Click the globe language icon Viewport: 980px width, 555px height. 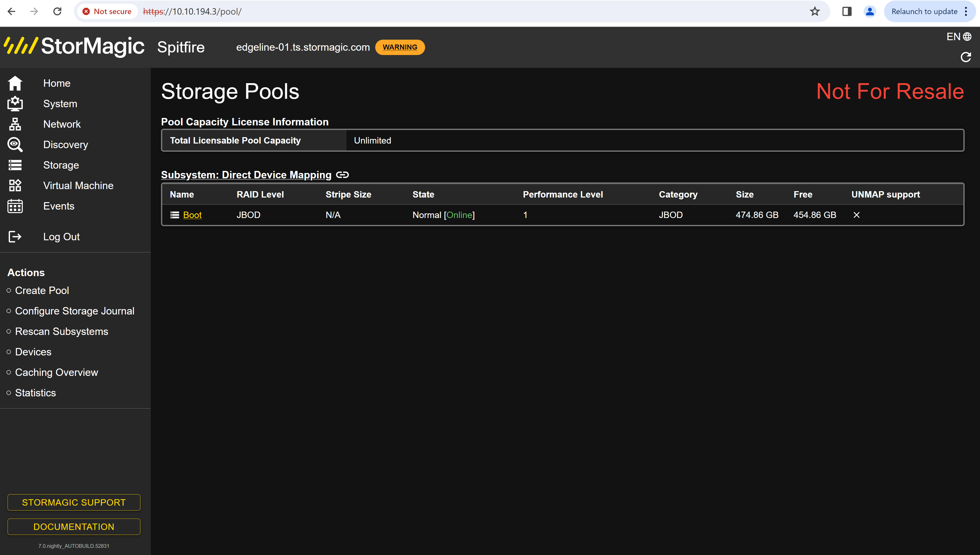(x=967, y=37)
